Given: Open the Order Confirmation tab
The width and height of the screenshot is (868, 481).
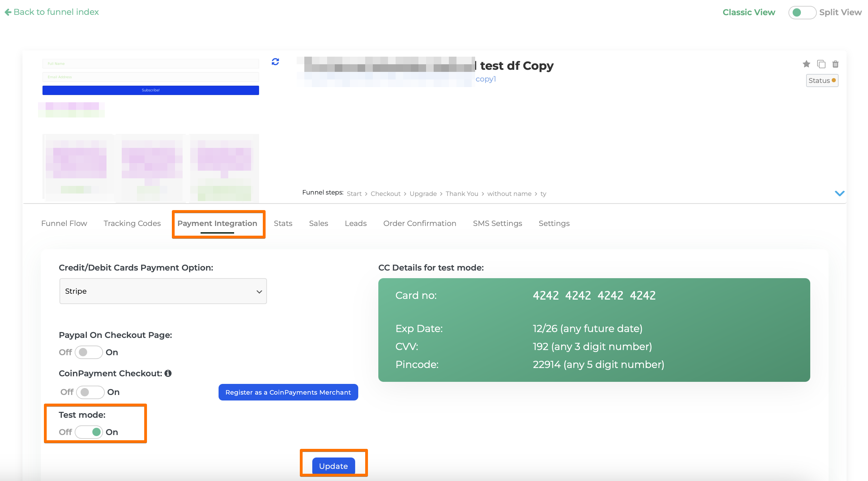Looking at the screenshot, I should (x=419, y=223).
